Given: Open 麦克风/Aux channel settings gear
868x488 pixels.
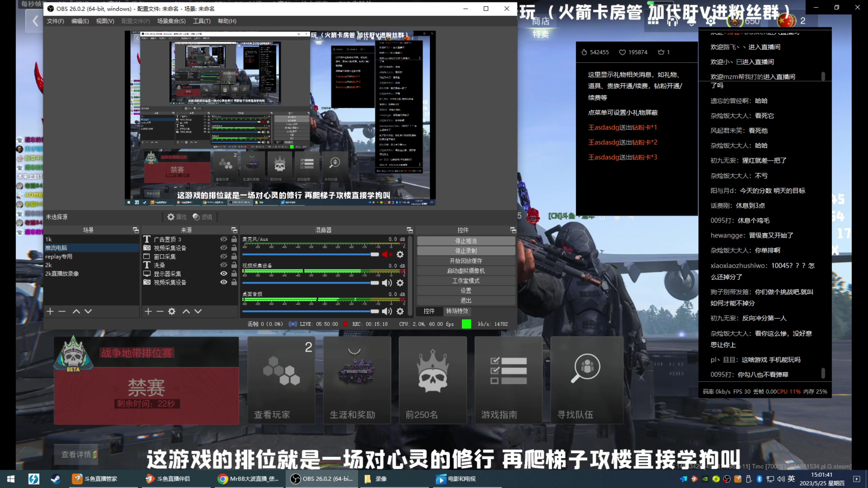Looking at the screenshot, I should tap(400, 254).
